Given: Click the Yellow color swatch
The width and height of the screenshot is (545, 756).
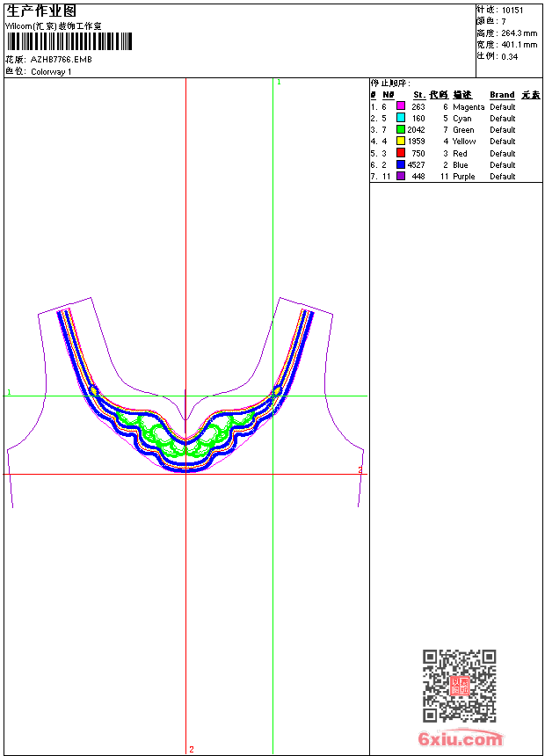Looking at the screenshot, I should [401, 141].
